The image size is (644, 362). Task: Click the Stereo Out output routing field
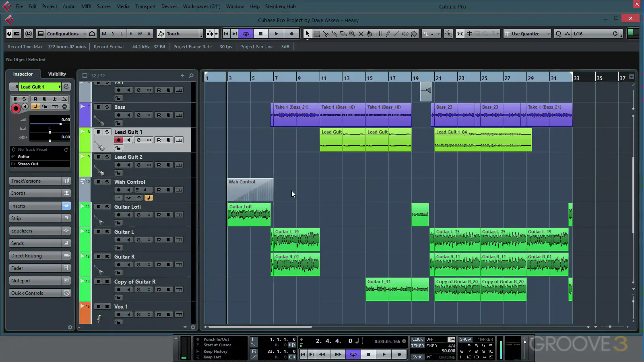click(x=40, y=164)
